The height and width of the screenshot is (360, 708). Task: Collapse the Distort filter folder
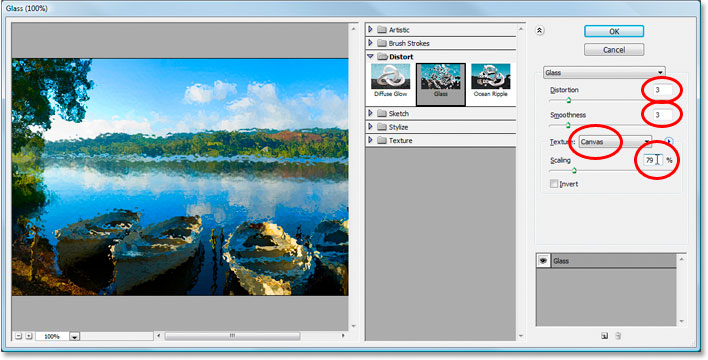coord(370,56)
